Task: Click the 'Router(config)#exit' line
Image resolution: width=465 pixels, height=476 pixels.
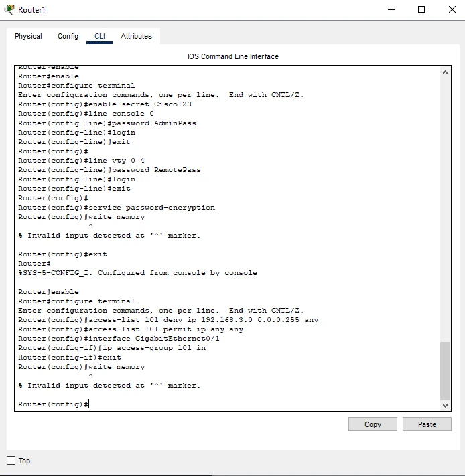Action: point(62,254)
